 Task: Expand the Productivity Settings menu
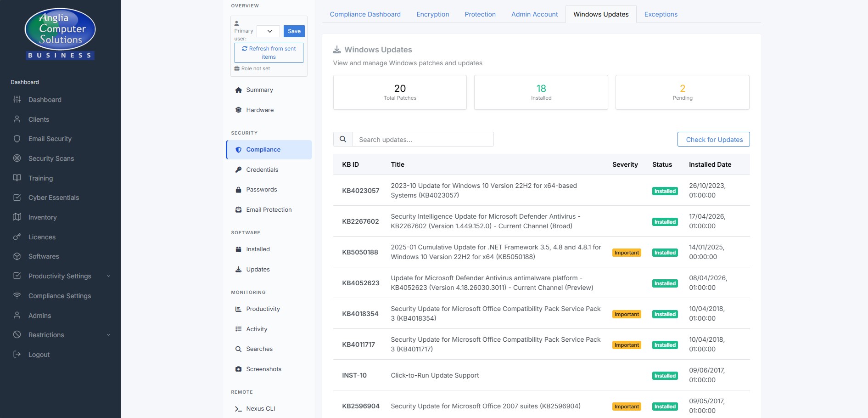tap(60, 276)
